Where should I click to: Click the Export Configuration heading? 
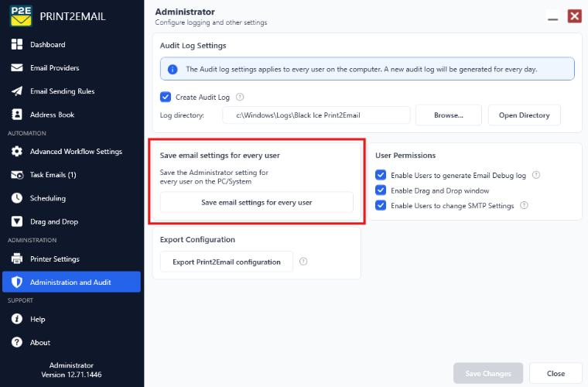(x=197, y=240)
